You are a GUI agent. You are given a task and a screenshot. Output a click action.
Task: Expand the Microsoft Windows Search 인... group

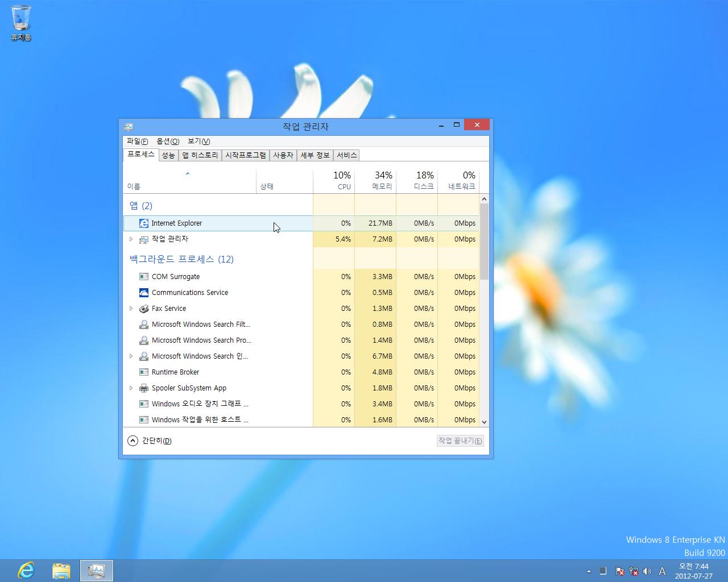(x=131, y=356)
